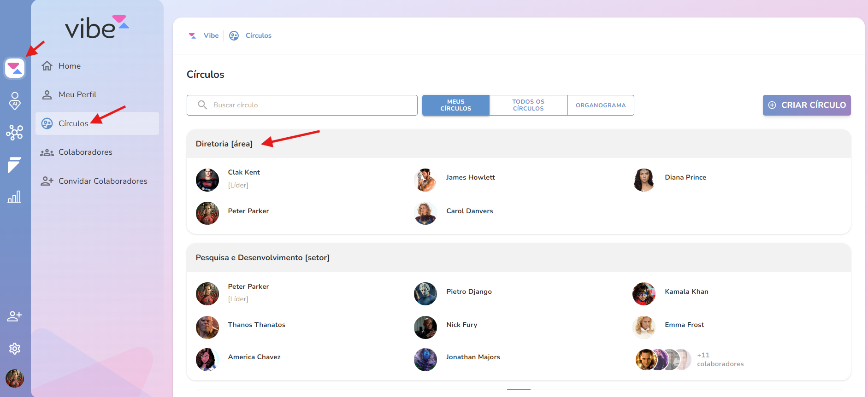The image size is (868, 397).
Task: Click the plus icon in Criar Círculo
Action: (x=772, y=105)
